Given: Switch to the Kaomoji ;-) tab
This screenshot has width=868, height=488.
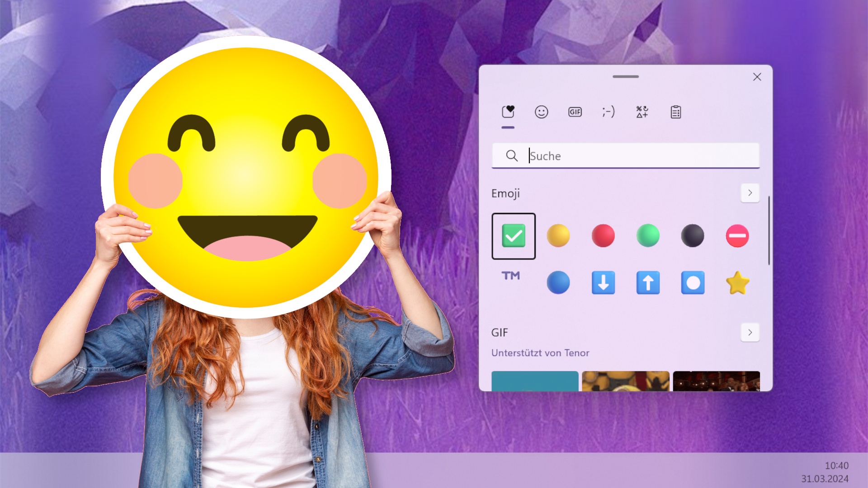Looking at the screenshot, I should tap(609, 112).
